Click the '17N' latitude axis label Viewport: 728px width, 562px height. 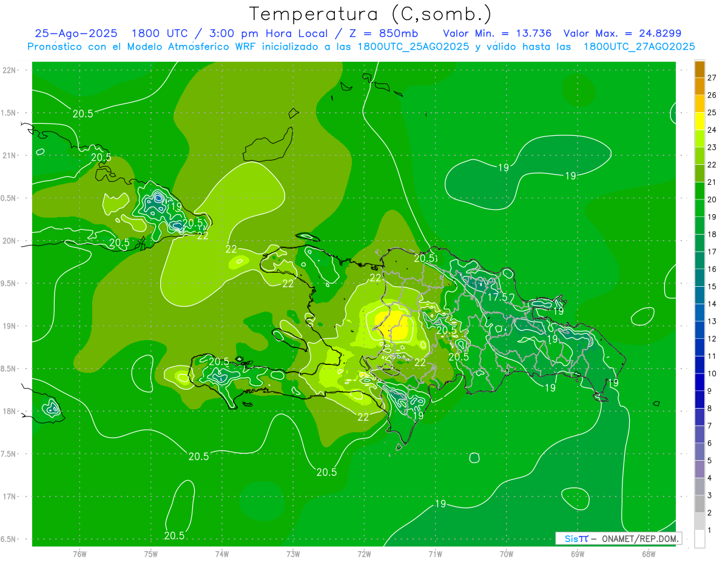9,497
